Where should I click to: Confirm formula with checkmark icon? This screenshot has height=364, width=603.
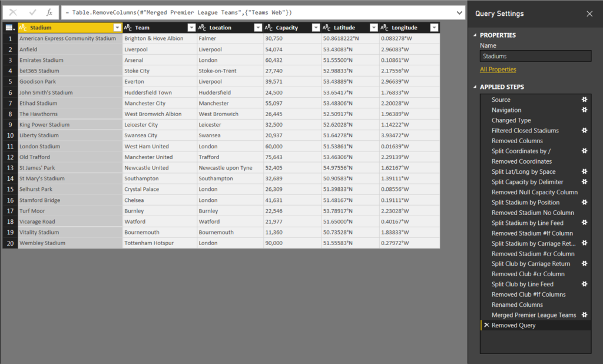click(x=32, y=12)
